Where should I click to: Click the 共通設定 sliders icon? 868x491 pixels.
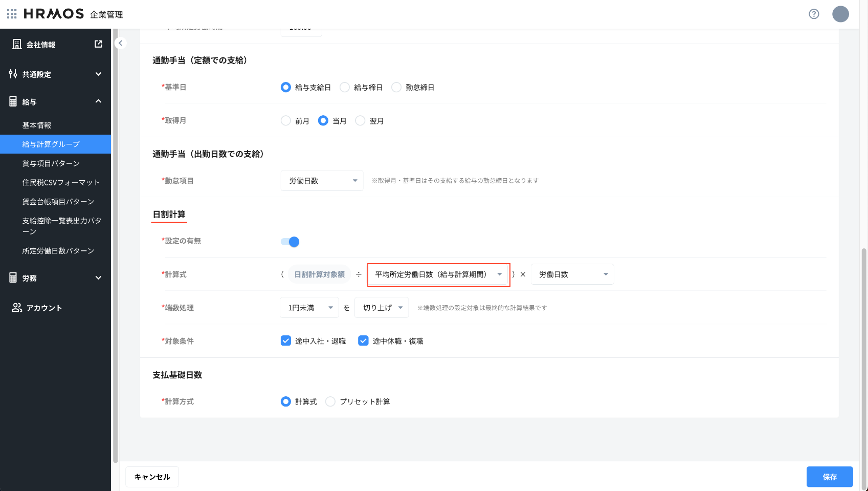coord(13,74)
